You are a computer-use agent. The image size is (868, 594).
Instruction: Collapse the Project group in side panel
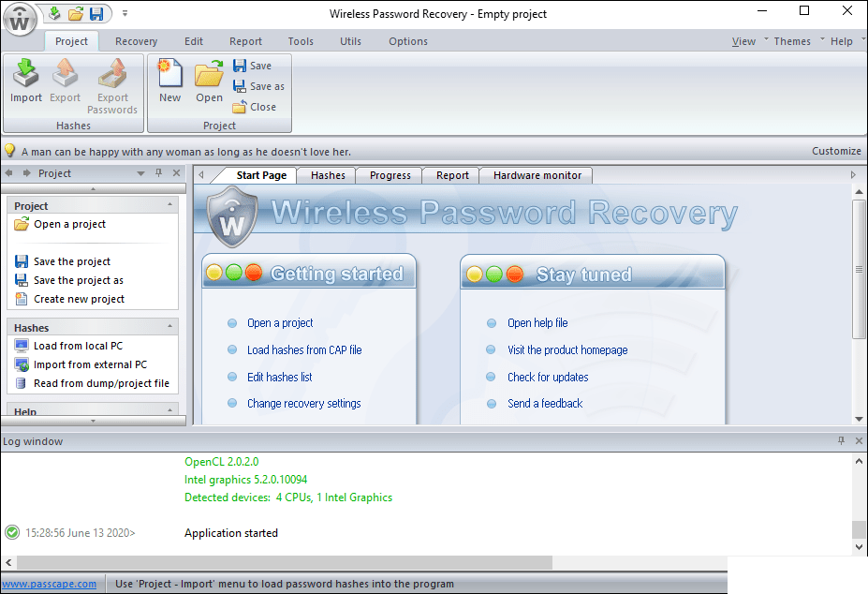169,204
